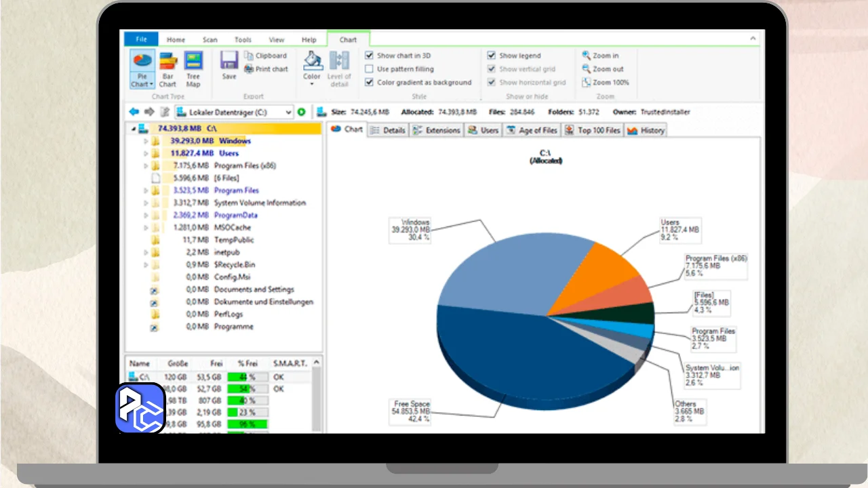Click the Level of detail icon
Screen dimensions: 868x488
[x=339, y=61]
